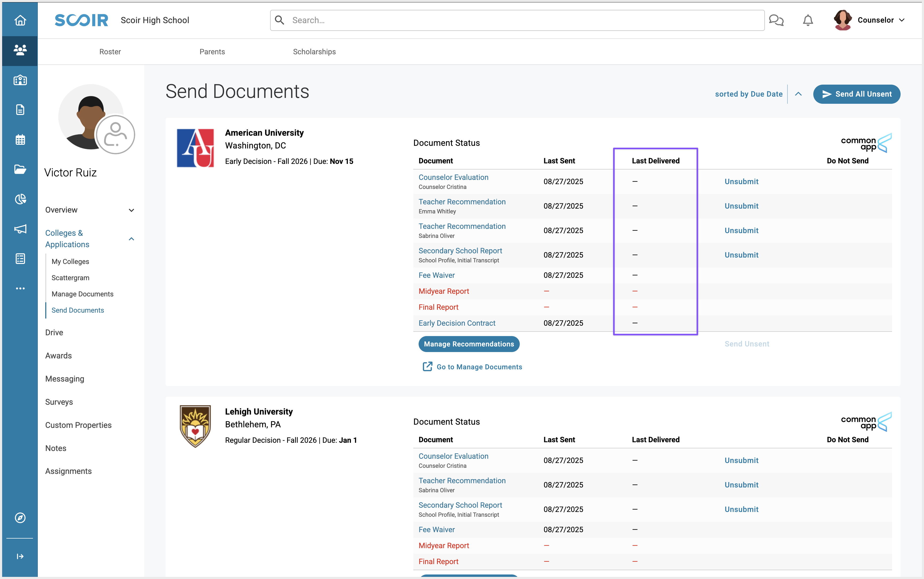
Task: Open Go to Manage Documents link
Action: (479, 367)
